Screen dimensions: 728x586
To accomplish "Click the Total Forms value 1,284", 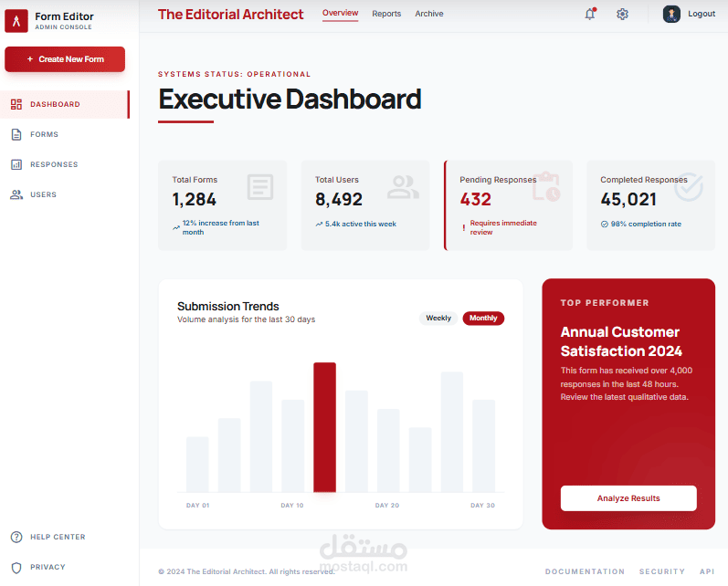I will pyautogui.click(x=194, y=200).
